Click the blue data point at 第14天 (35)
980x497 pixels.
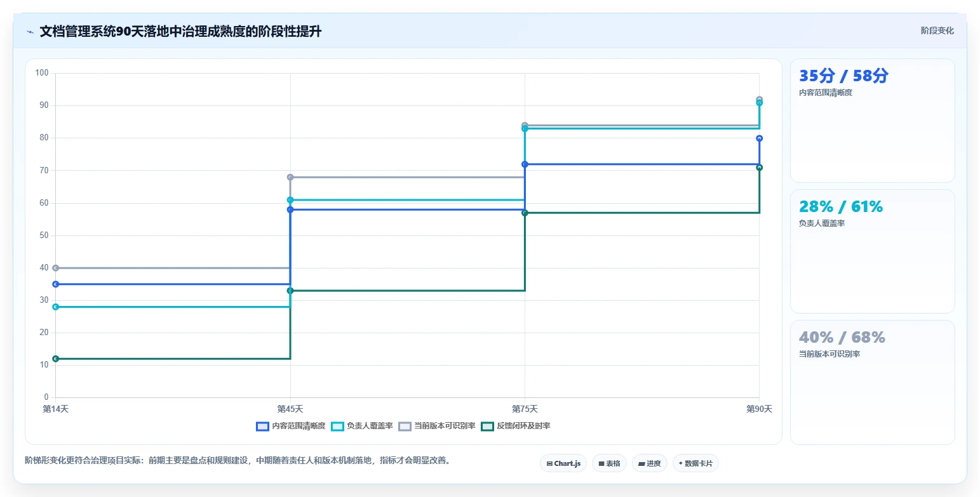point(55,284)
